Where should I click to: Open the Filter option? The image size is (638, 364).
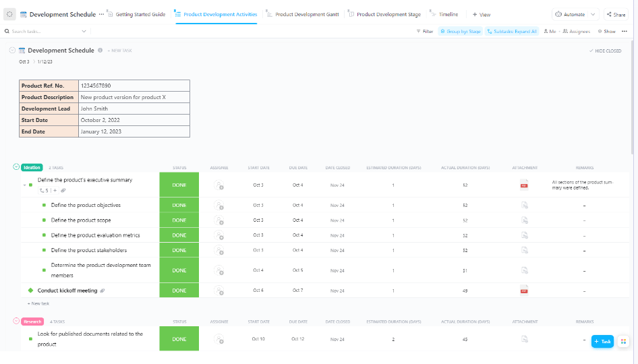pyautogui.click(x=425, y=31)
